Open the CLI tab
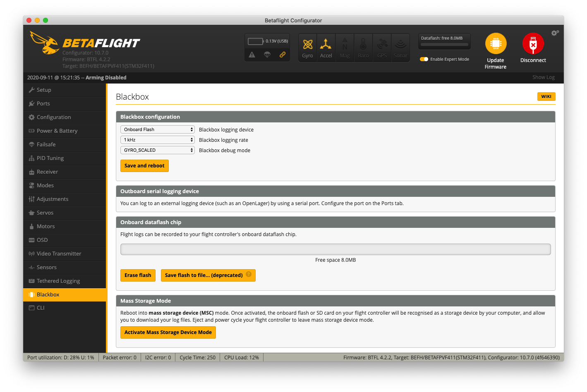The height and width of the screenshot is (392, 587). coord(65,308)
